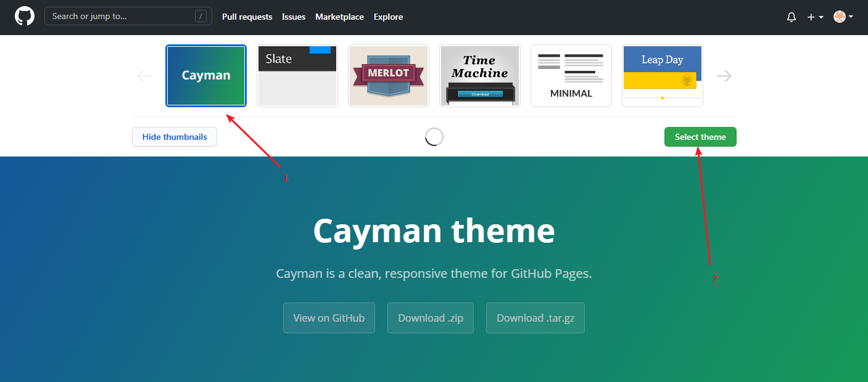The height and width of the screenshot is (382, 868).
Task: Pick the Slate theme thumbnail
Action: pyautogui.click(x=297, y=76)
